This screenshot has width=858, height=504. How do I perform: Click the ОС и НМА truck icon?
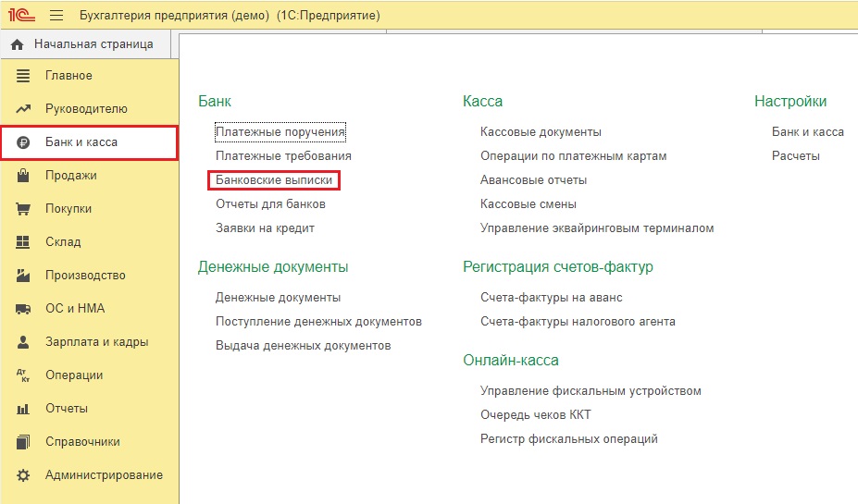[24, 309]
